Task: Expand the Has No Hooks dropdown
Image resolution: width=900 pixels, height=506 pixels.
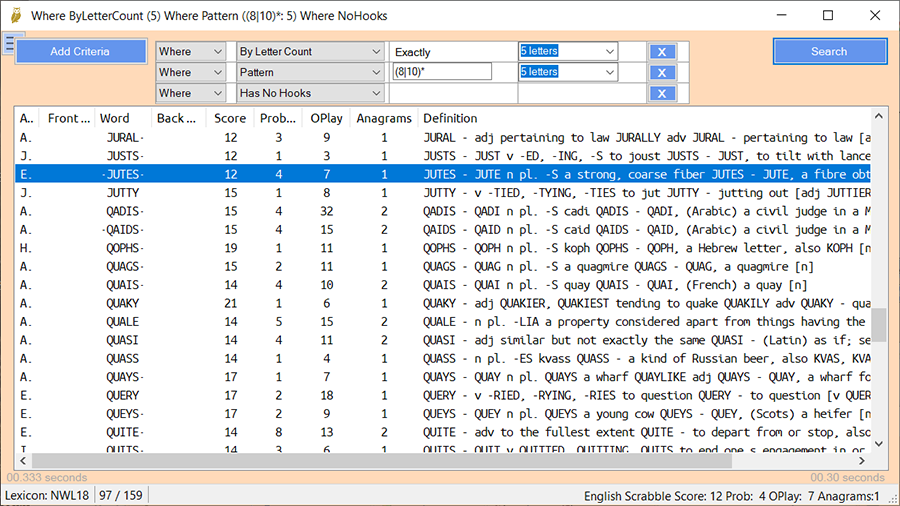Action: click(x=376, y=94)
